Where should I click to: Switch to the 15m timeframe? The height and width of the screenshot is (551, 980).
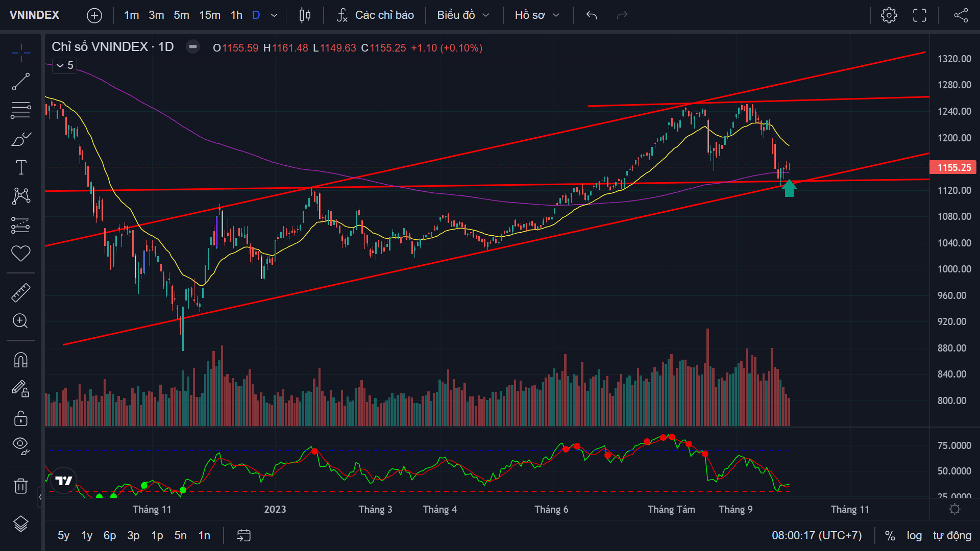210,15
